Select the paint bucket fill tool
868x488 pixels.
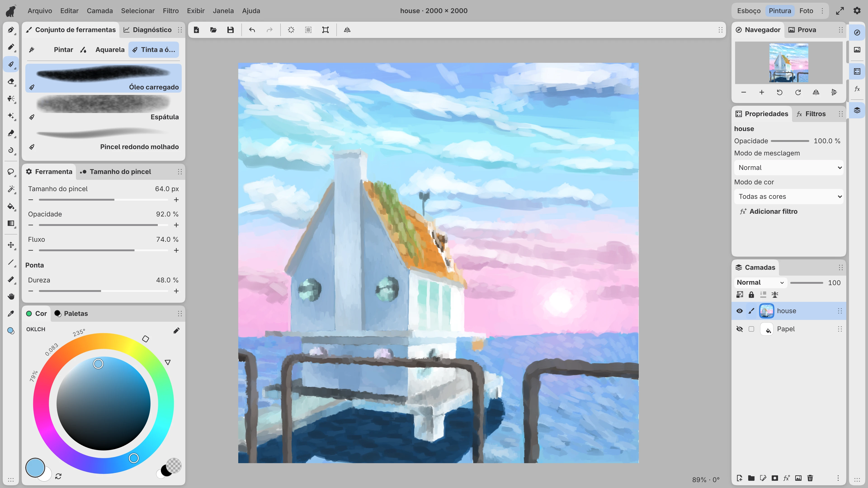[11, 206]
